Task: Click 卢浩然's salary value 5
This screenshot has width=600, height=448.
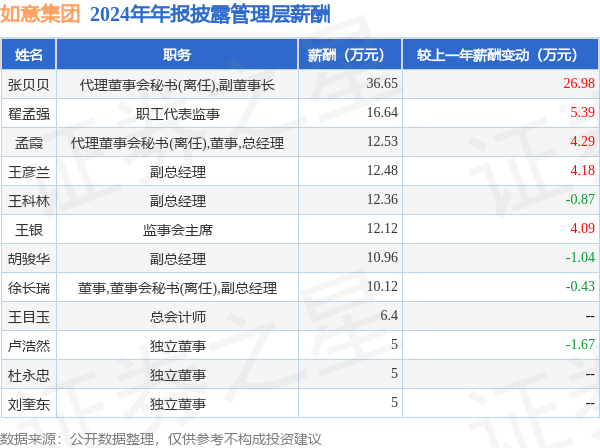Action: coord(394,345)
